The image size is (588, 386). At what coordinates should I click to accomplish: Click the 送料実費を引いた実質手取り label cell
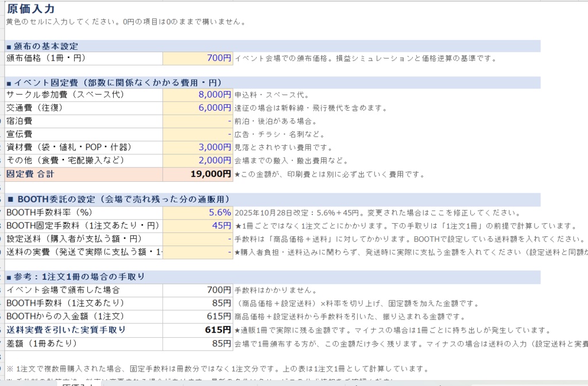84,330
